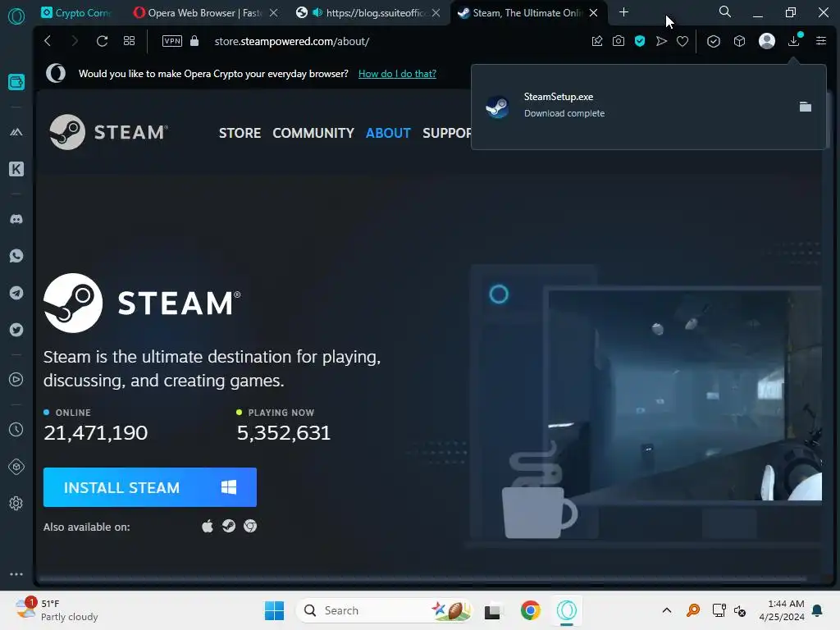Click the Apple macOS download icon

click(208, 526)
